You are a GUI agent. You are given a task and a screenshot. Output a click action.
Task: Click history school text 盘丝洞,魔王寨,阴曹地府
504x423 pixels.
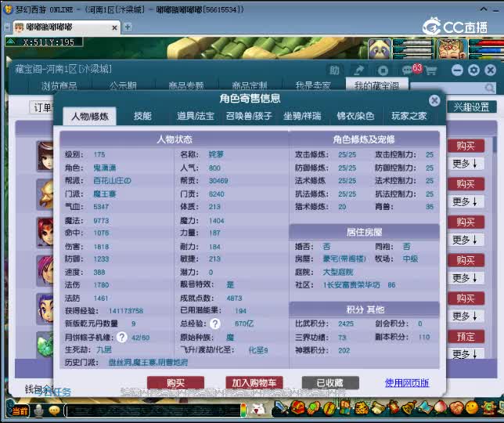148,363
